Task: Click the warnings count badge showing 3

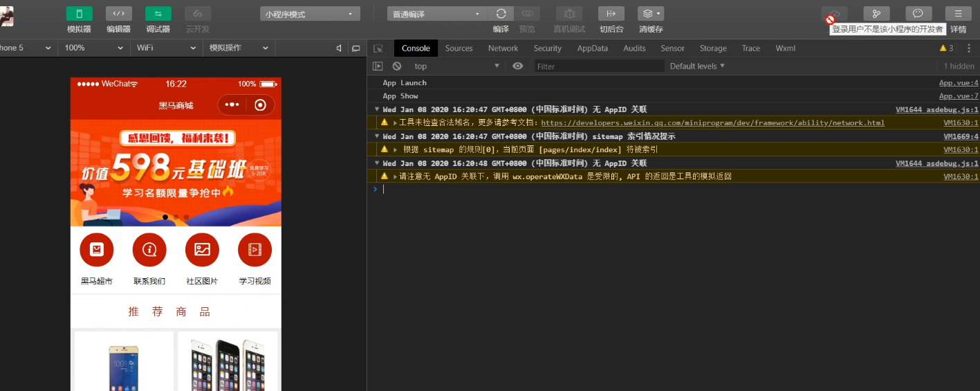Action: coord(946,48)
